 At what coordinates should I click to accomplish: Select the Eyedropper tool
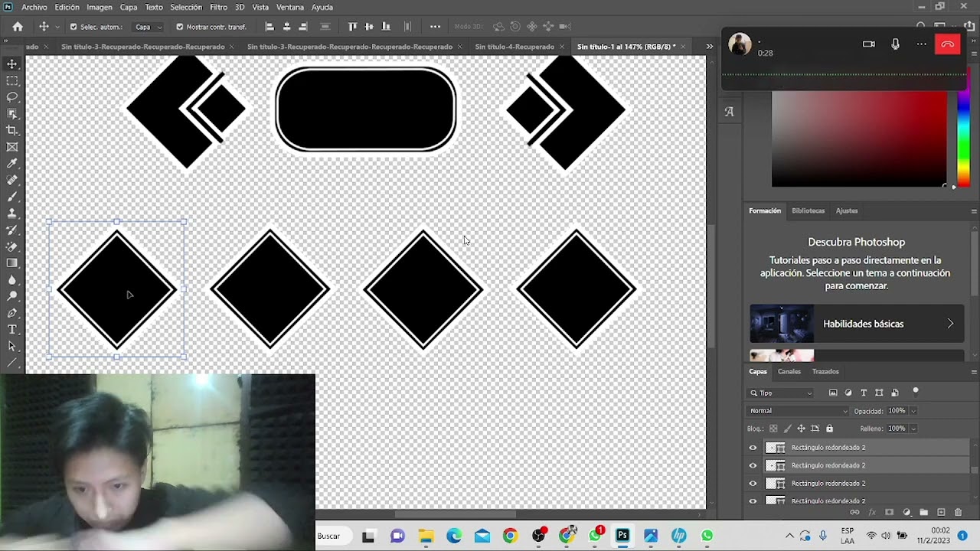click(12, 164)
